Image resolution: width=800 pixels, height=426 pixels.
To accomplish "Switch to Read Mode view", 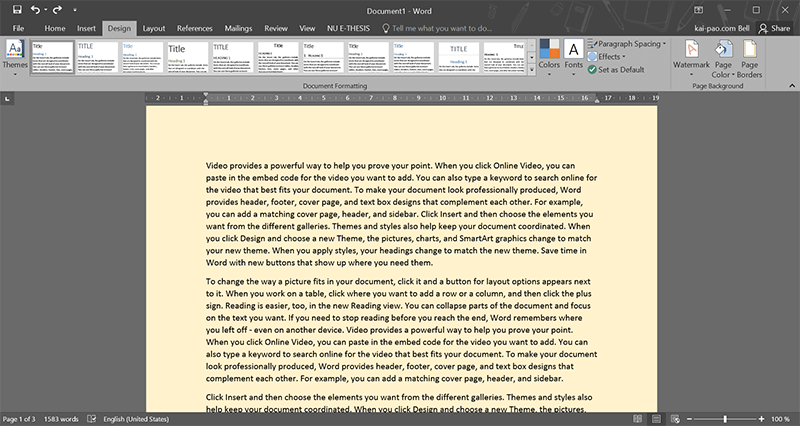I will pyautogui.click(x=637, y=419).
